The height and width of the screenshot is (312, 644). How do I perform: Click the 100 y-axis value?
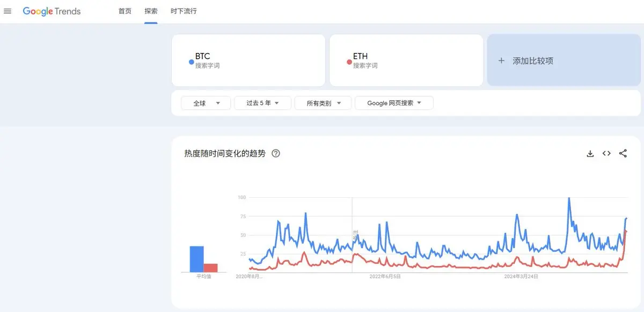tap(241, 197)
